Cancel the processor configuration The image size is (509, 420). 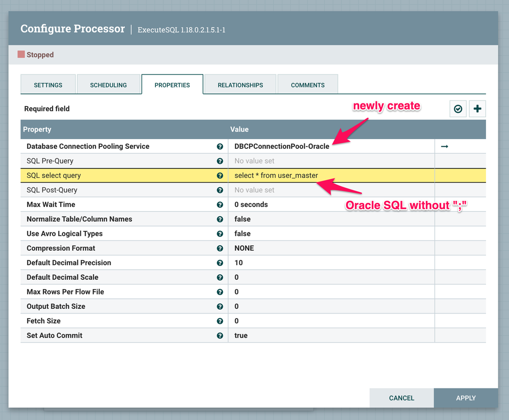click(401, 398)
